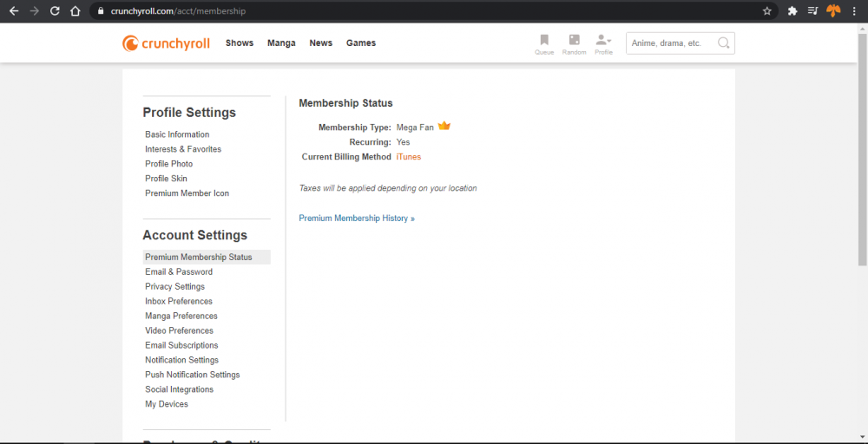Reload the page with browser refresh icon

pos(55,11)
